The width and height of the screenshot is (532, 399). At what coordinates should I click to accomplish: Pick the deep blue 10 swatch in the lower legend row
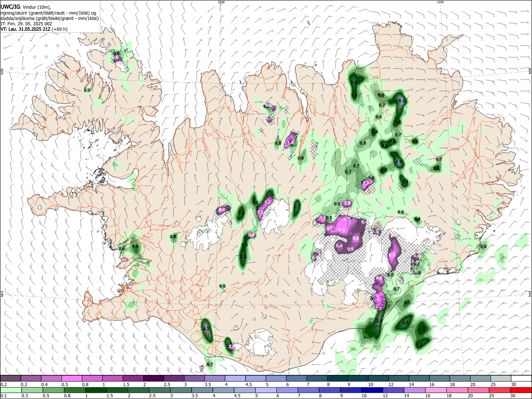pyautogui.click(x=372, y=390)
